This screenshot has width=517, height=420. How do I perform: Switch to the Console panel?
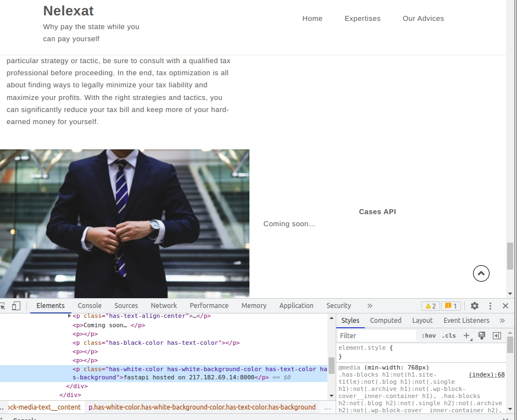(x=90, y=306)
